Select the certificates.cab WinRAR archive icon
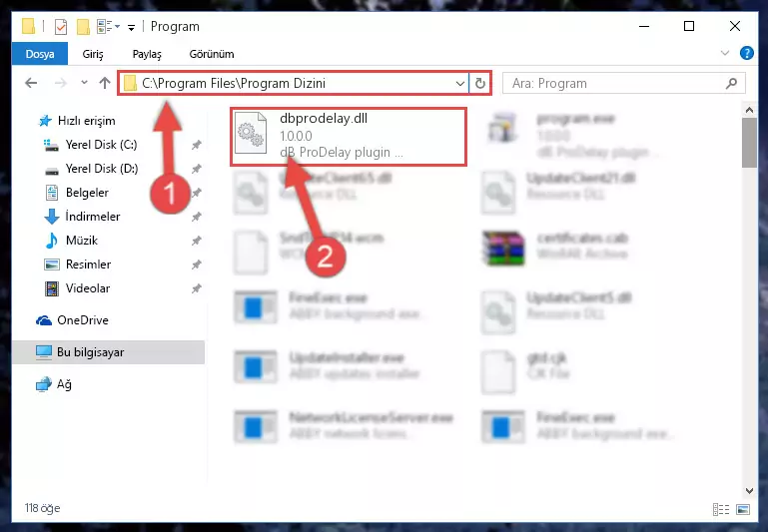The image size is (768, 532). coord(503,249)
